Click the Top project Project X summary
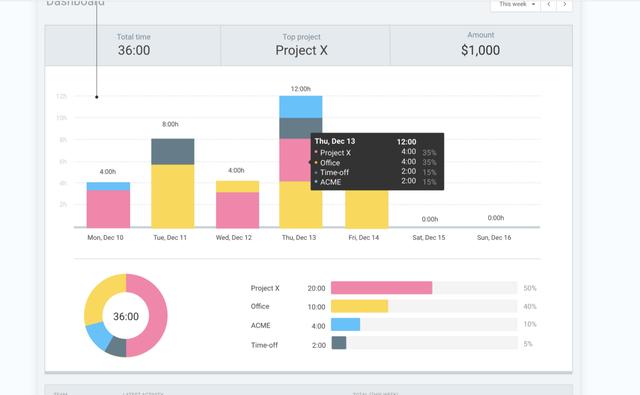Viewport: 640px width, 395px height. pyautogui.click(x=301, y=45)
